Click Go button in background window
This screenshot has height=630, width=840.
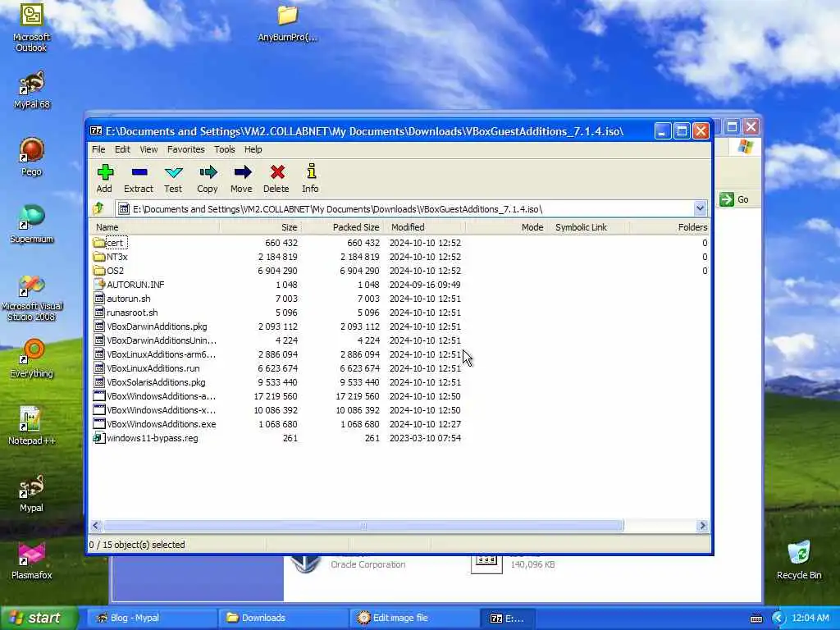click(x=734, y=199)
